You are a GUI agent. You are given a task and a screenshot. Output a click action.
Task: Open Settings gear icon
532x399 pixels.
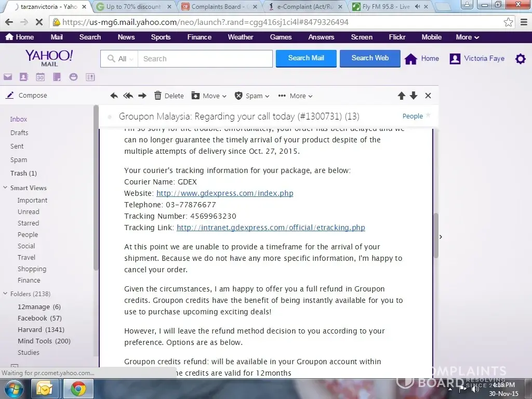(x=520, y=59)
